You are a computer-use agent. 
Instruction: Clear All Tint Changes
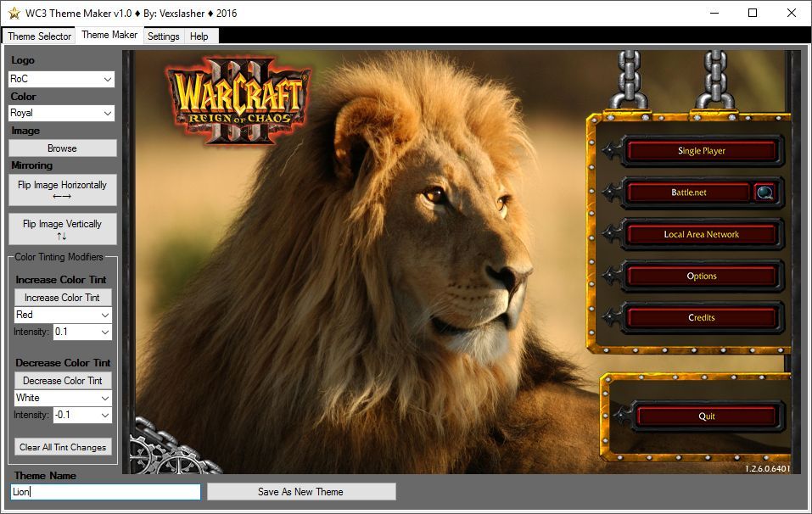(63, 447)
